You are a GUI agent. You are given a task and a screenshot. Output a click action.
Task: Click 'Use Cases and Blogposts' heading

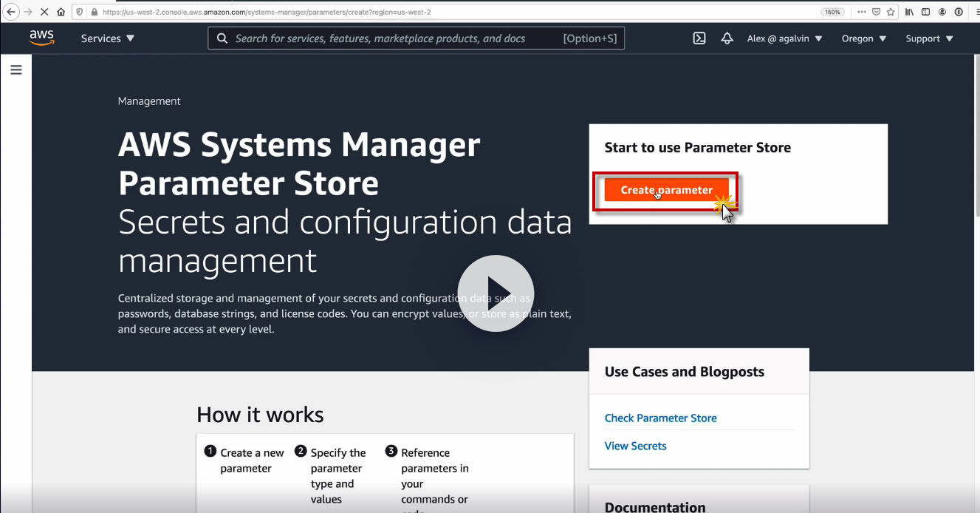click(684, 372)
